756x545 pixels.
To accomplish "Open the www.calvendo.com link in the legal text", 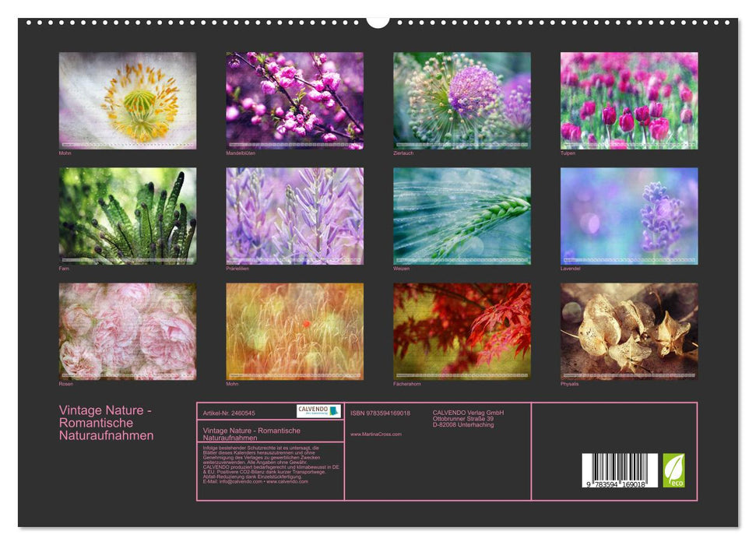I will tap(287, 481).
